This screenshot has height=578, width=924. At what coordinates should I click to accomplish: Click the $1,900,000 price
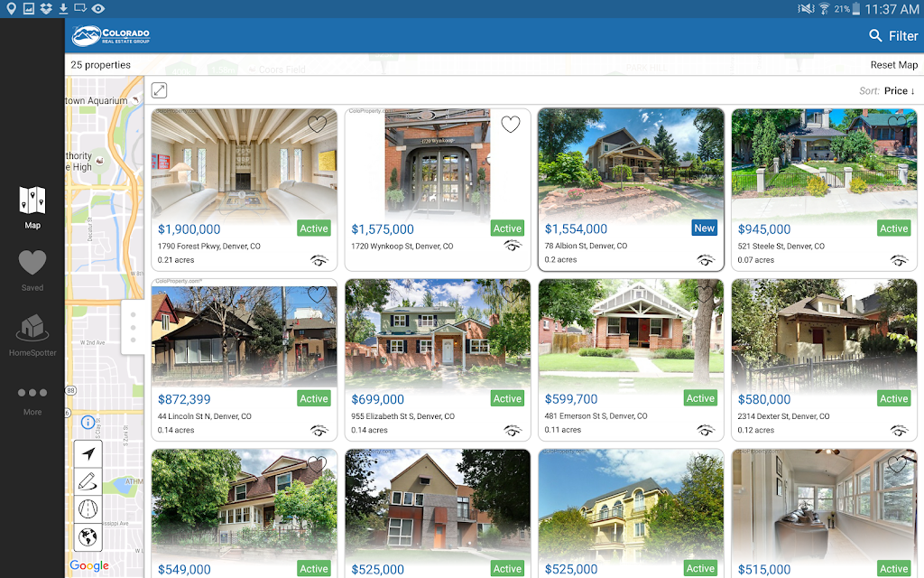pos(189,229)
